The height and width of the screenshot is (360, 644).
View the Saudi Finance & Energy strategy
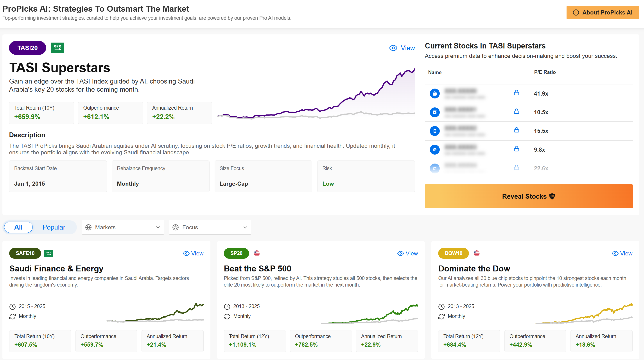tap(193, 254)
